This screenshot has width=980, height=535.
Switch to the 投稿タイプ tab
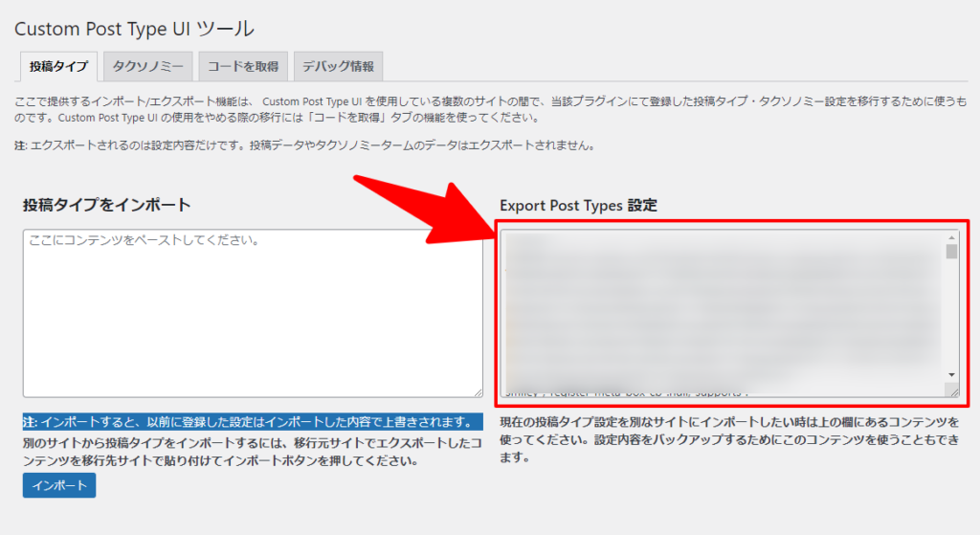point(57,67)
